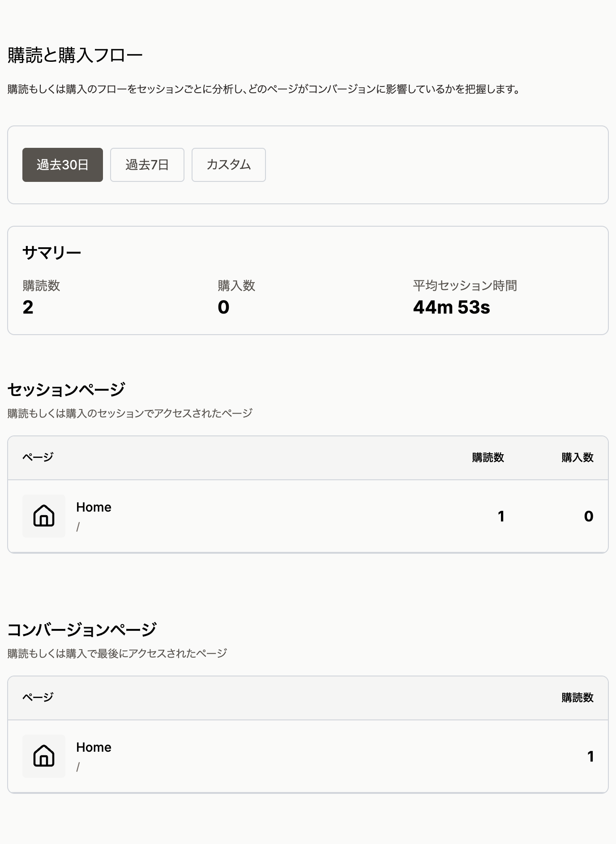Click the 購読数 label in サマリー
This screenshot has width=616, height=844.
tap(41, 285)
